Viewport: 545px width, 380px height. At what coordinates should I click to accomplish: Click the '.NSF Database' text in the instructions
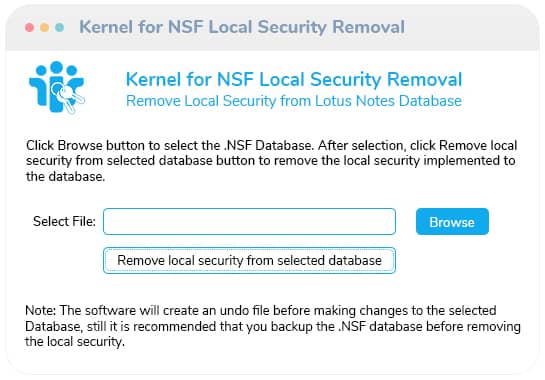coord(267,145)
